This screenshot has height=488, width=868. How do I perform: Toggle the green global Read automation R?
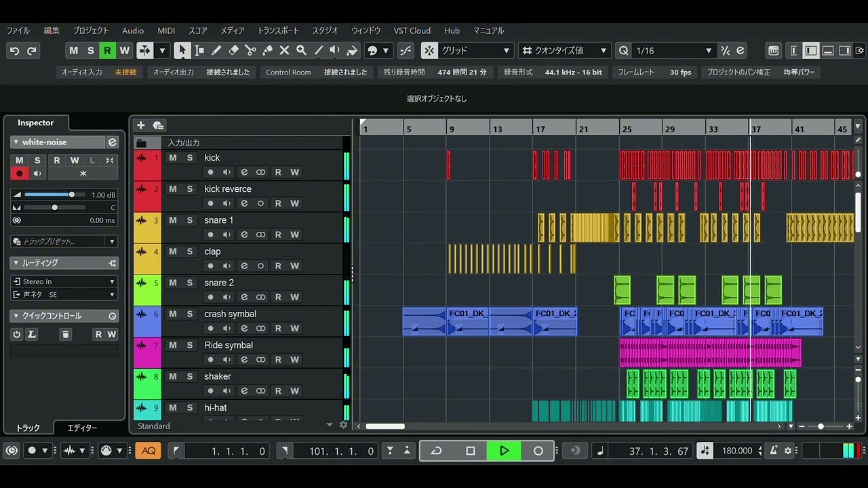point(107,51)
